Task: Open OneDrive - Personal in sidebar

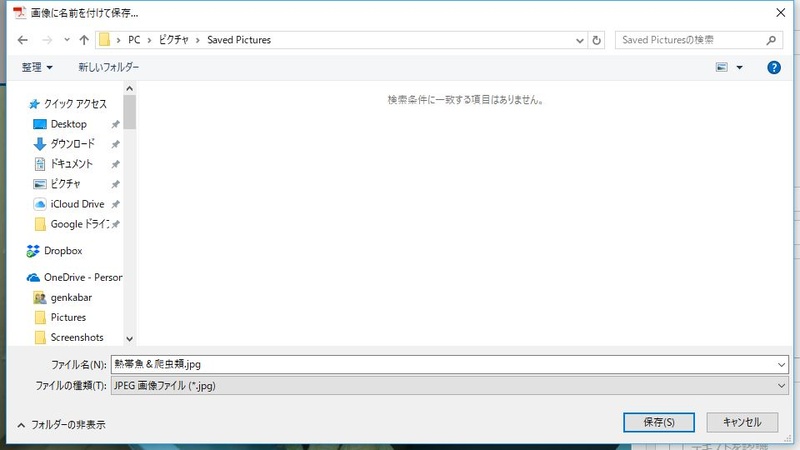Action: click(83, 278)
